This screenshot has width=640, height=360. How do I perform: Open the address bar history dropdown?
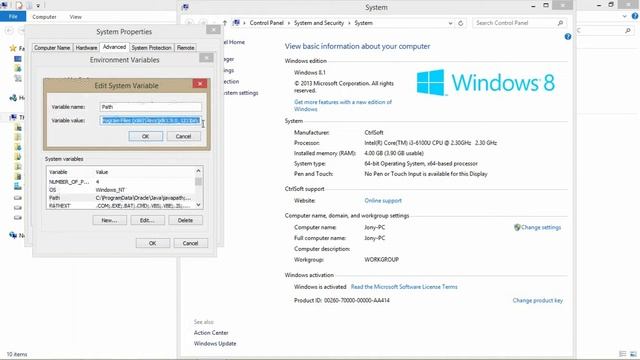450,23
